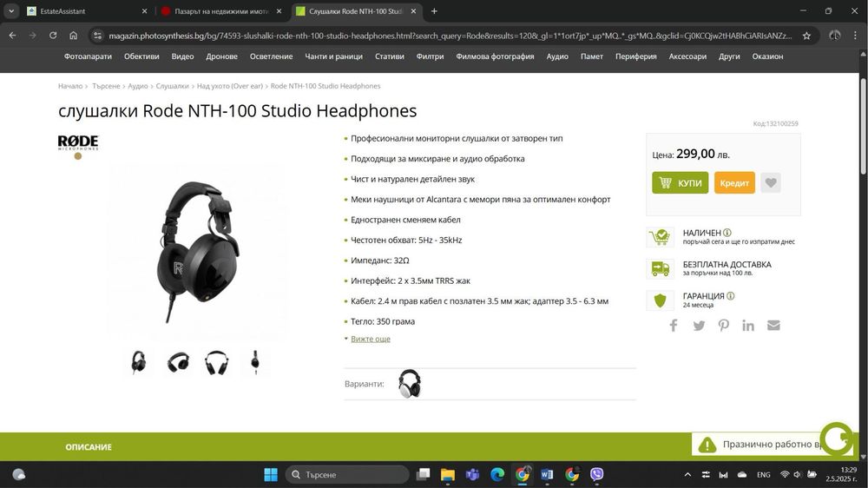The image size is (868, 488).
Task: Open tab search dropdown arrow
Action: tap(11, 11)
